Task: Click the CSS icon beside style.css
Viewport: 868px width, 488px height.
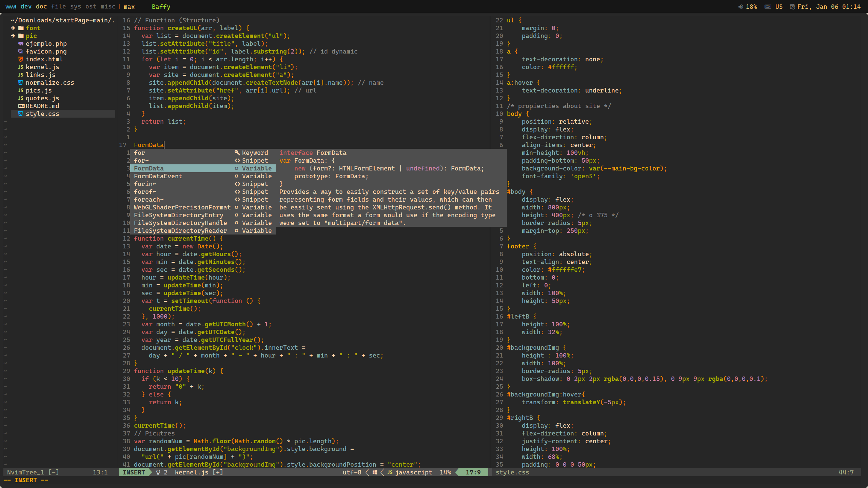Action: [x=21, y=114]
